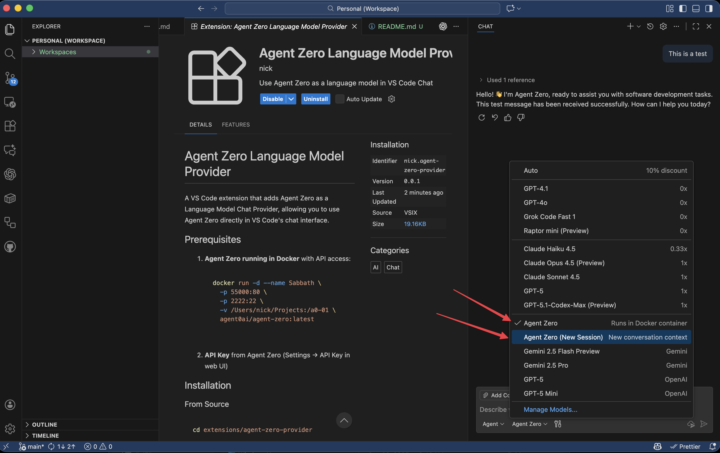This screenshot has height=453, width=720.
Task: Select GPT-5 Mini from OpenAI
Action: 602,393
